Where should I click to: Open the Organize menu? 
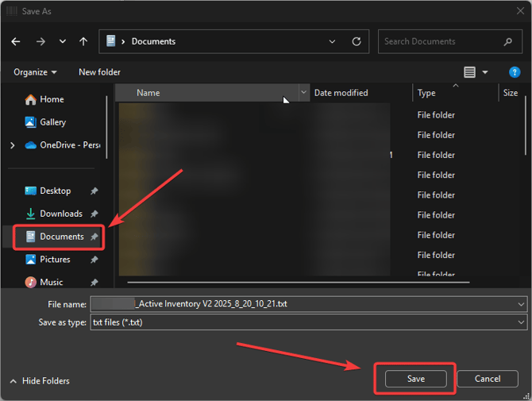click(x=35, y=72)
